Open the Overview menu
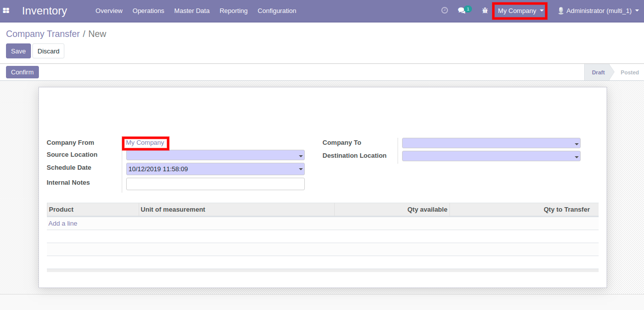The width and height of the screenshot is (644, 310). point(109,10)
